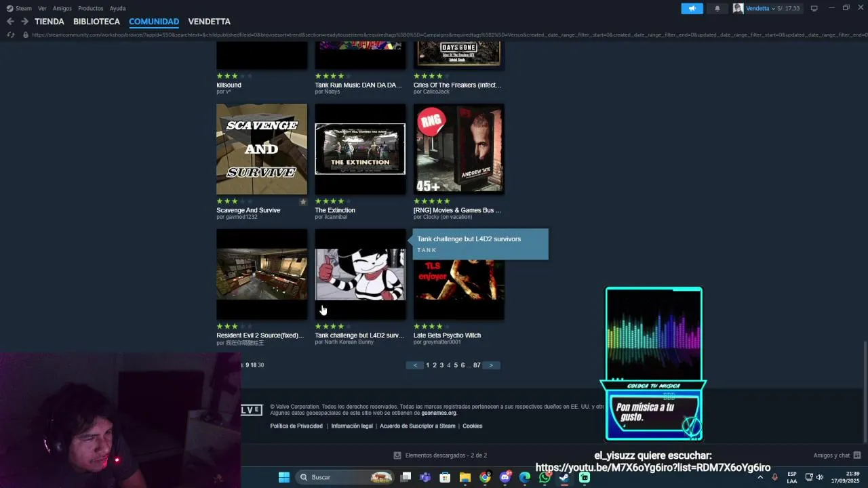Open RNG Movies & Games Bus thumbnail
Screen dimensions: 868x488
click(x=459, y=149)
